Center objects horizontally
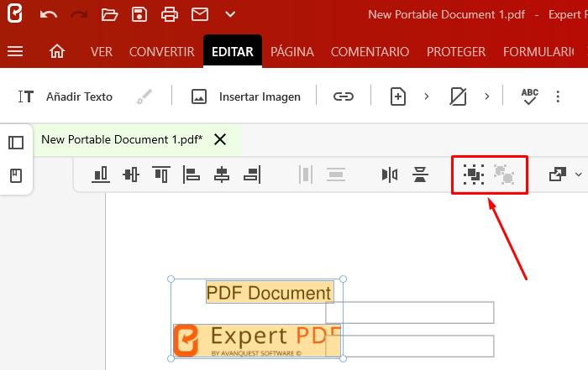 pyautogui.click(x=222, y=175)
